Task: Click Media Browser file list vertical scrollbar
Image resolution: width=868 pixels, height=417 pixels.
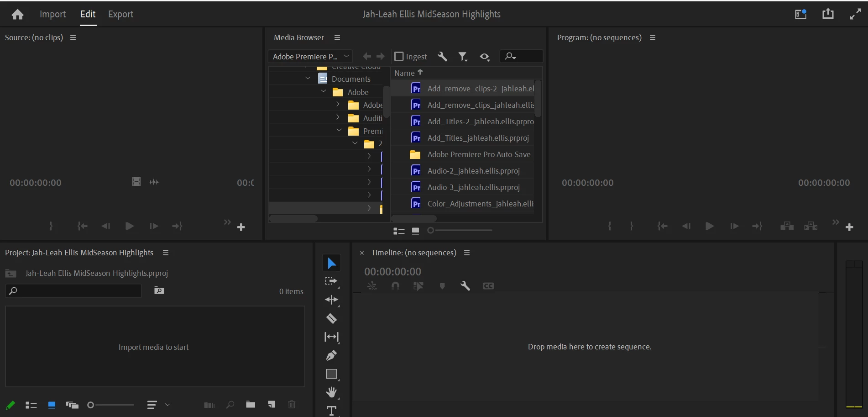Action: pos(538,99)
